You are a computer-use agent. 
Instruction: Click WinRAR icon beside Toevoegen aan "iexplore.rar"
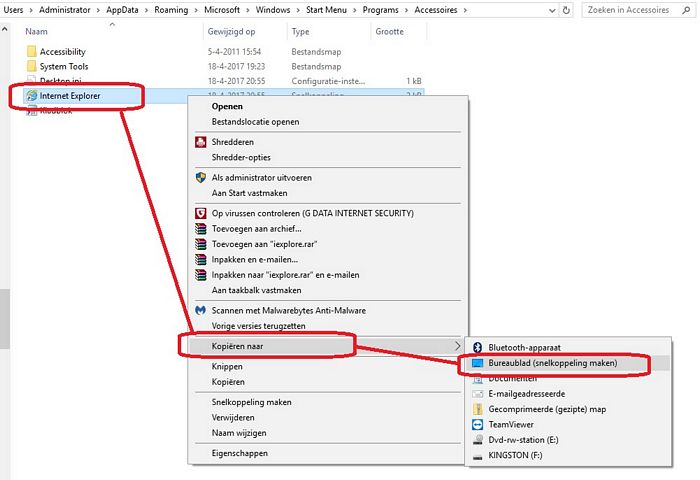click(x=201, y=244)
